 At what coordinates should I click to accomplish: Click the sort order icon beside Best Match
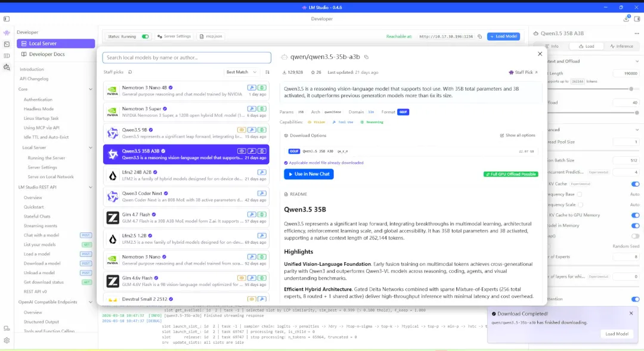pos(267,72)
